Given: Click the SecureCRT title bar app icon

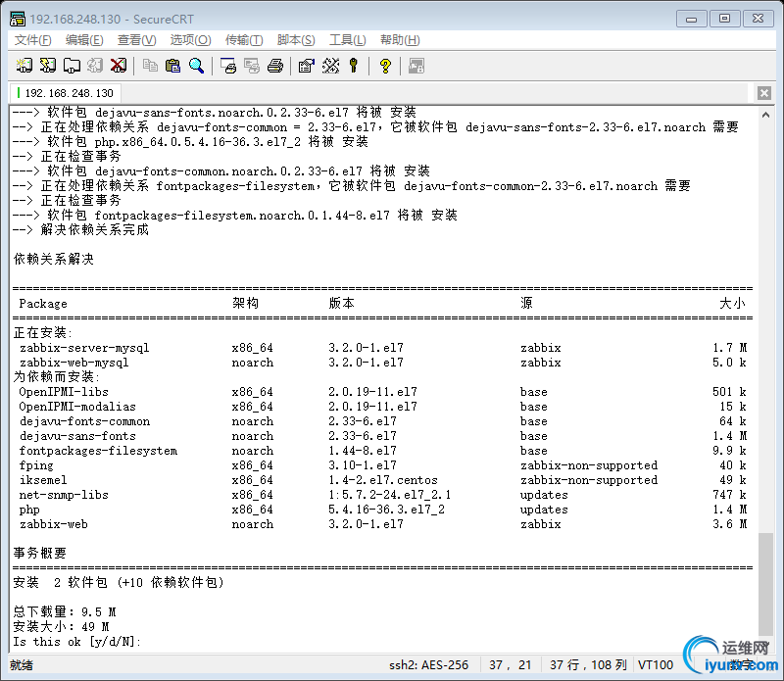Looking at the screenshot, I should click(x=17, y=19).
